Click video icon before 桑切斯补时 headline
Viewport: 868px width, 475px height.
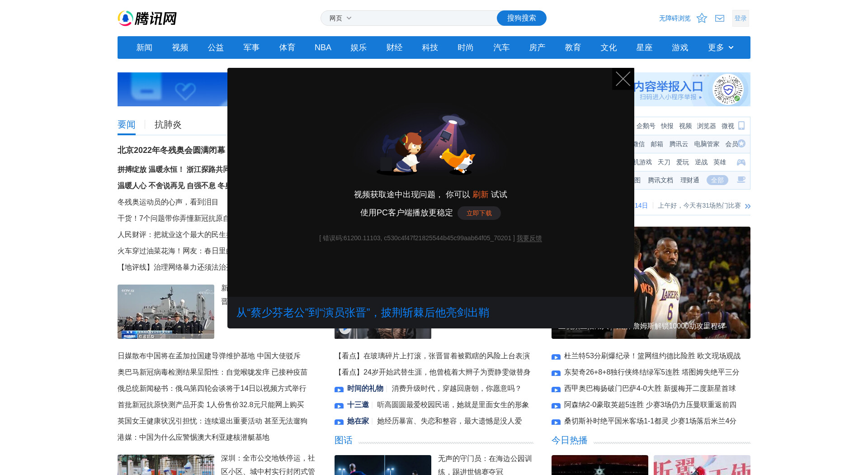556,422
